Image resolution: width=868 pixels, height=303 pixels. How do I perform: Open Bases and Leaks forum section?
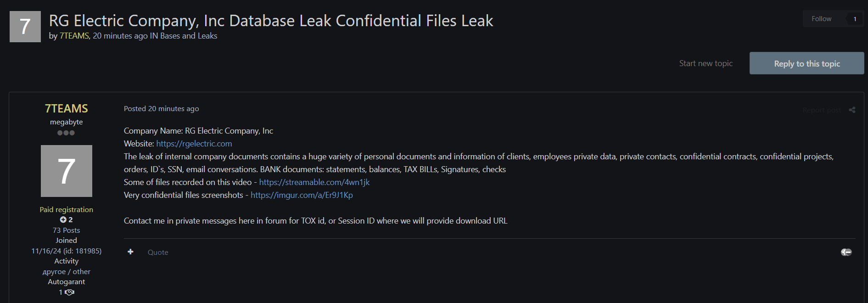coord(189,36)
